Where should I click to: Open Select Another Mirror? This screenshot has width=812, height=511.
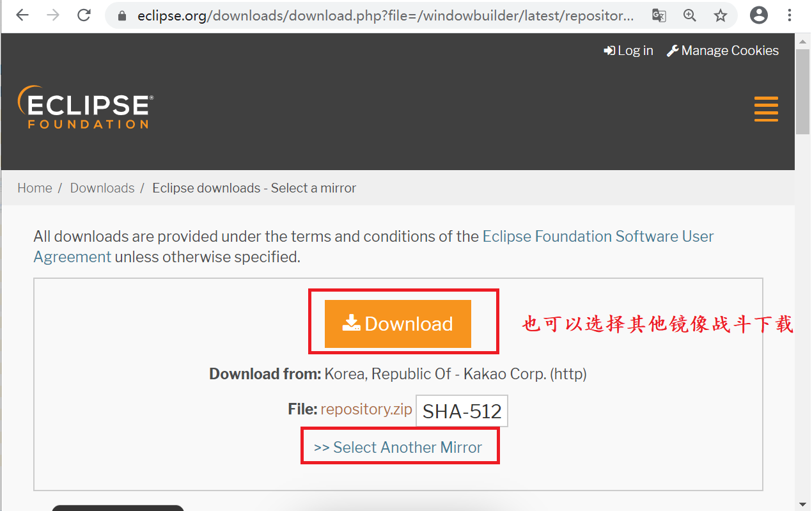click(400, 446)
